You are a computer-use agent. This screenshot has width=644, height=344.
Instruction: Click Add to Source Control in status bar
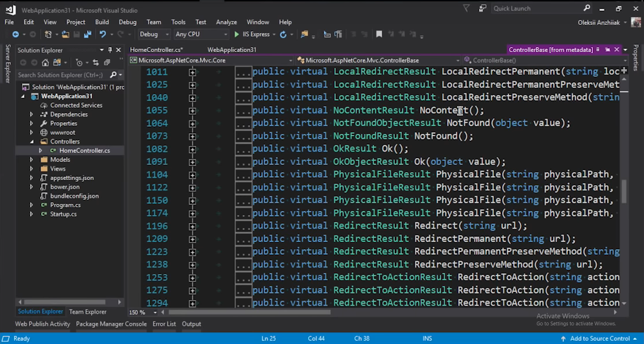599,339
